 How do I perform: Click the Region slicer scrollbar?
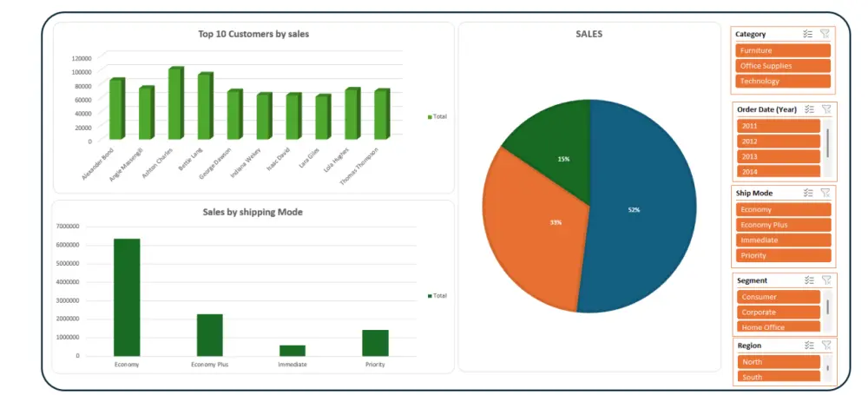coord(827,367)
